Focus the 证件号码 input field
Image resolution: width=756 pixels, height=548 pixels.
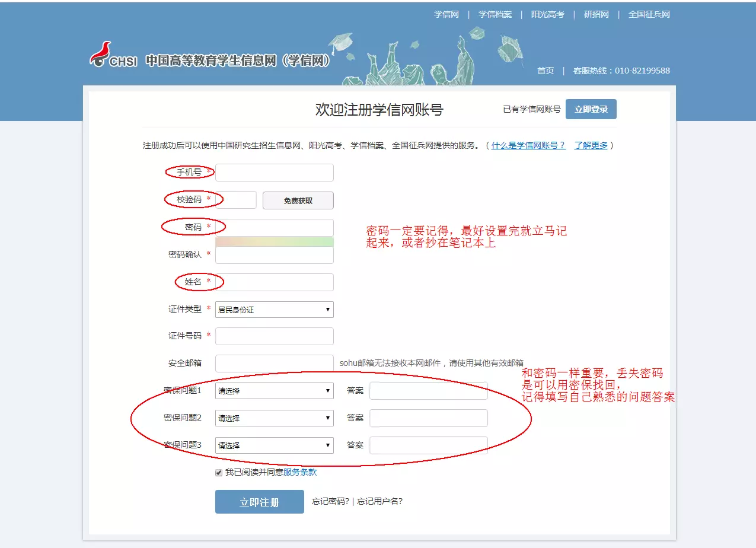click(x=275, y=336)
